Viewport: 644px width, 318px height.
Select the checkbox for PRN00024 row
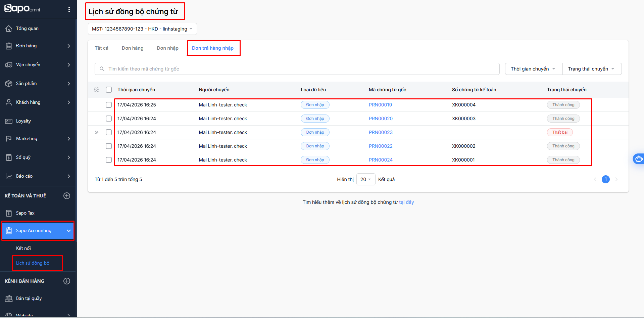(x=109, y=160)
